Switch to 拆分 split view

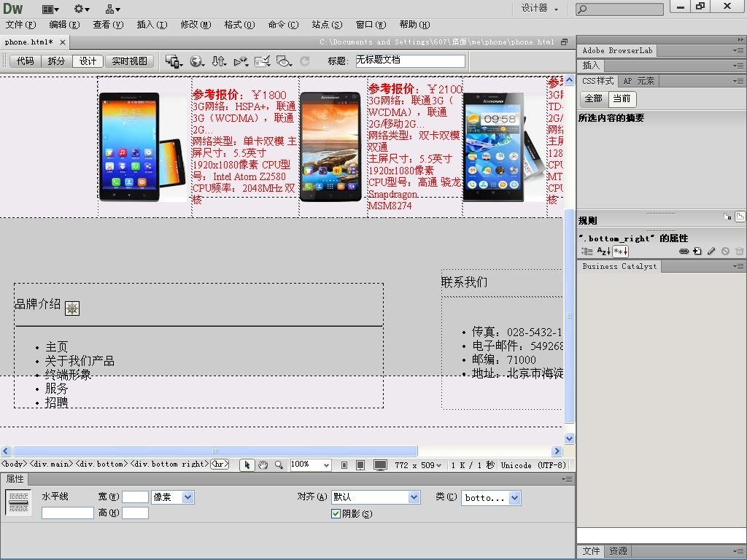56,61
